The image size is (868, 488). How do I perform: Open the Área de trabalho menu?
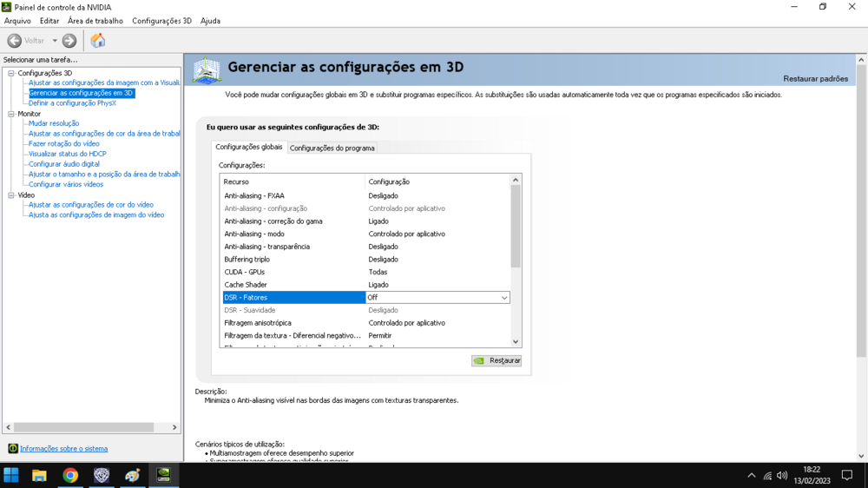[95, 21]
